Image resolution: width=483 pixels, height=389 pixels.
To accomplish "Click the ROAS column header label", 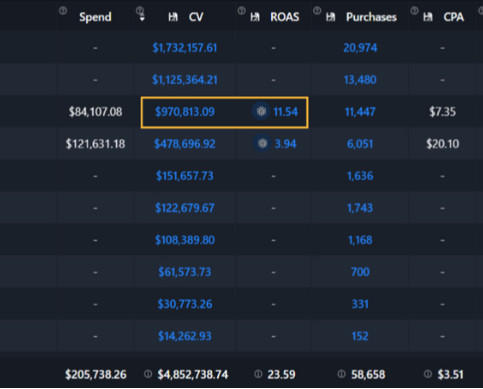I will click(x=285, y=17).
